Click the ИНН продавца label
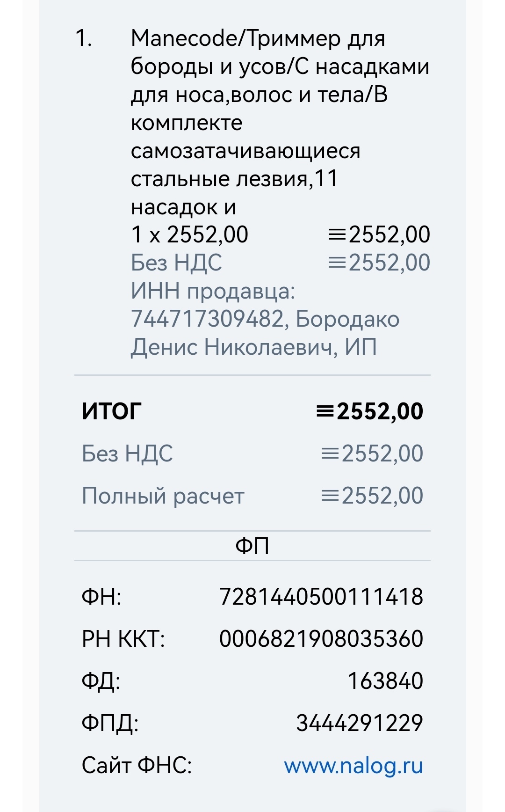 [213, 291]
